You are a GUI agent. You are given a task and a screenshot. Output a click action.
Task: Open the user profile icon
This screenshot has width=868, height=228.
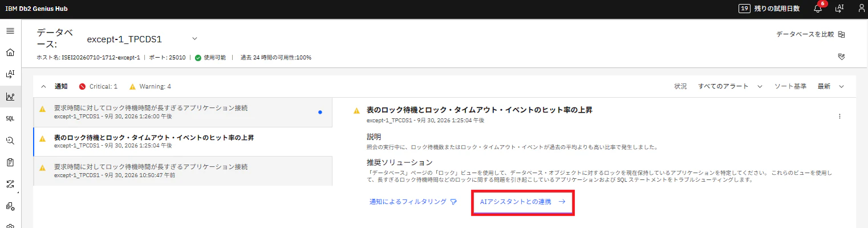click(861, 9)
